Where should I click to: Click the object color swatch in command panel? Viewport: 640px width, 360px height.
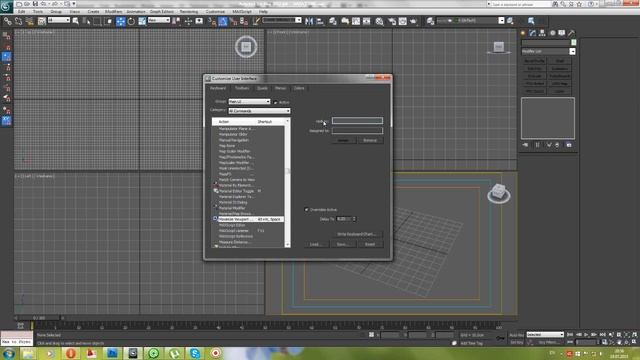tap(573, 43)
